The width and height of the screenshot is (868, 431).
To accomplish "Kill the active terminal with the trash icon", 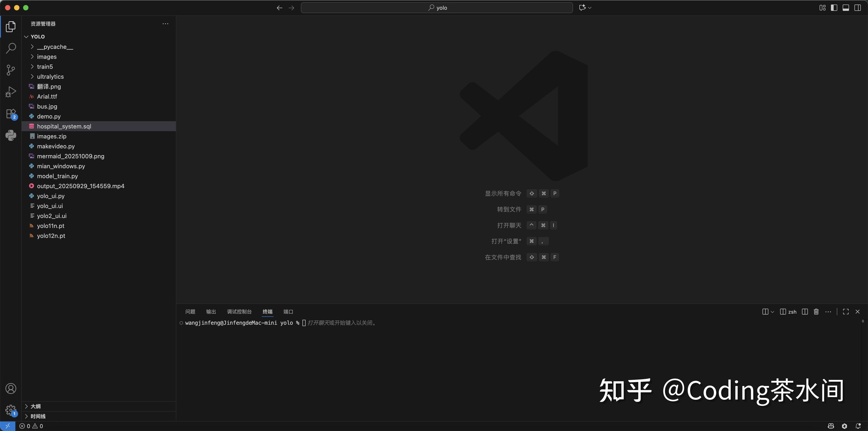I will [816, 312].
